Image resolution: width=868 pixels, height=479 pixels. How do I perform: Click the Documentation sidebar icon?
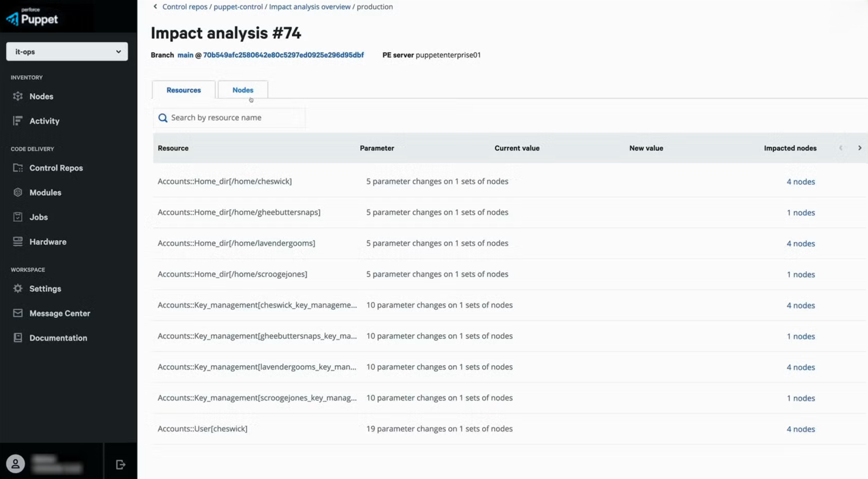coord(18,338)
